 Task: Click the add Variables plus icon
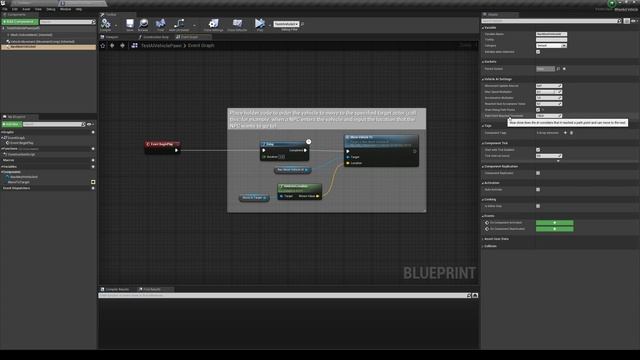coord(93,167)
